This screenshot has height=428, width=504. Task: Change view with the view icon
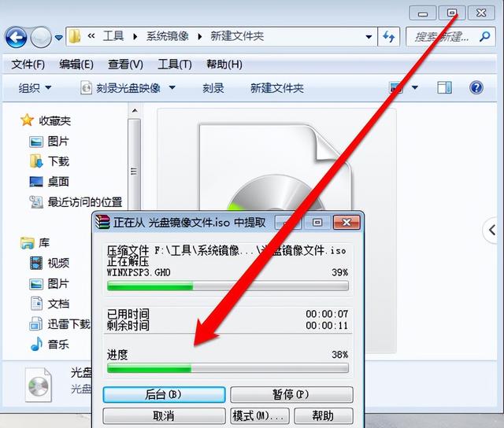click(396, 87)
